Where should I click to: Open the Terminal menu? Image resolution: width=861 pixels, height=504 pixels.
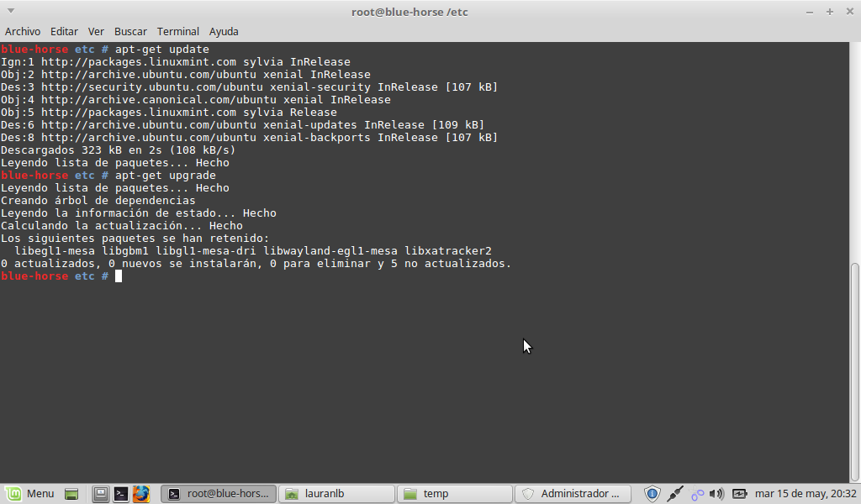pyautogui.click(x=178, y=31)
